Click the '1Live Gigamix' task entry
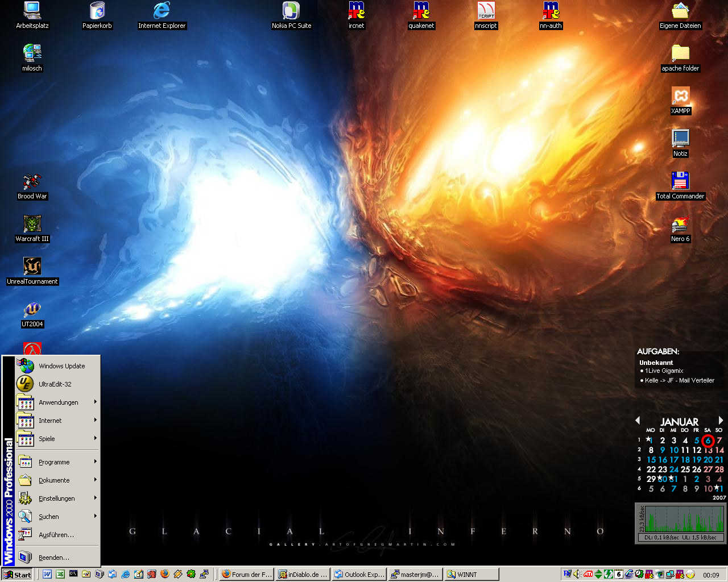Image resolution: width=728 pixels, height=582 pixels. pyautogui.click(x=664, y=371)
